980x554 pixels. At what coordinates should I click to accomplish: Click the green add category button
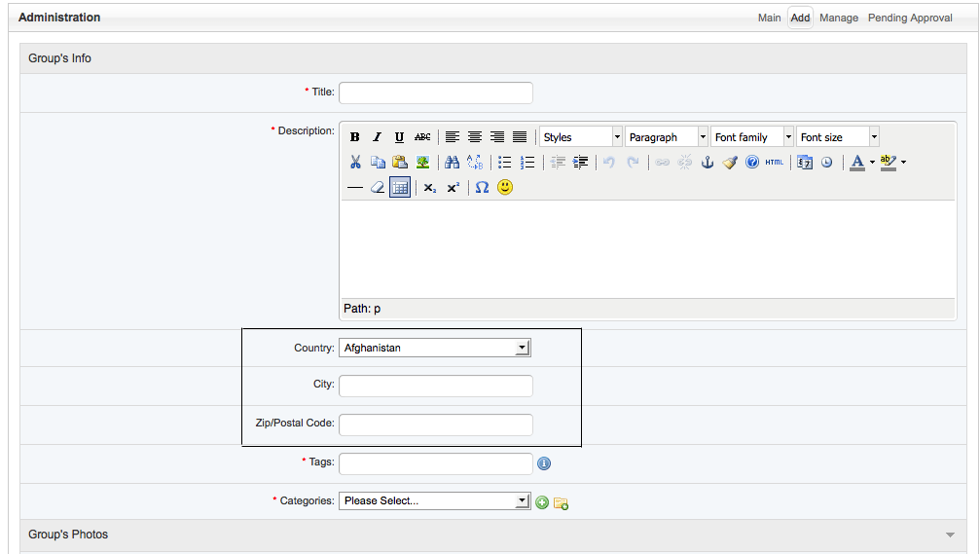(542, 502)
